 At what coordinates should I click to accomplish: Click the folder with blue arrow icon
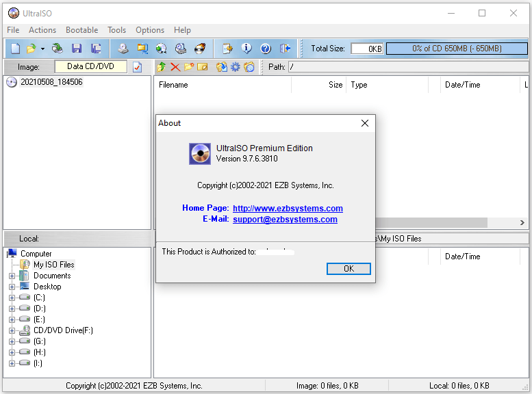point(222,67)
